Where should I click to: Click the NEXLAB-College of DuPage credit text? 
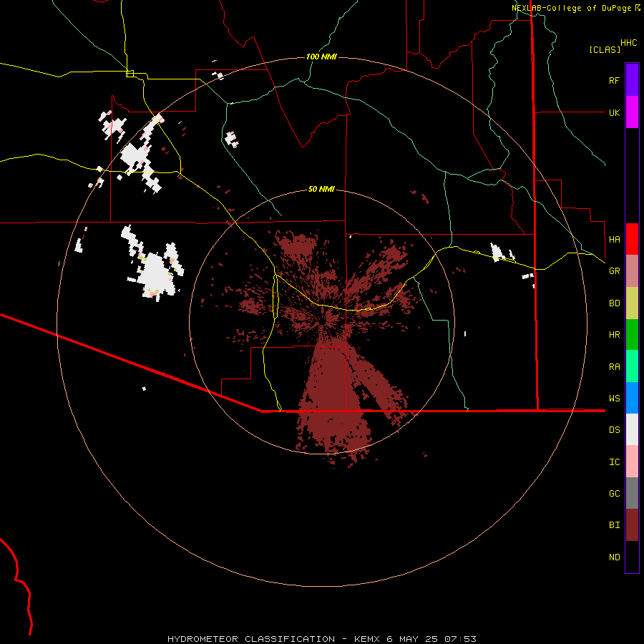tap(572, 8)
